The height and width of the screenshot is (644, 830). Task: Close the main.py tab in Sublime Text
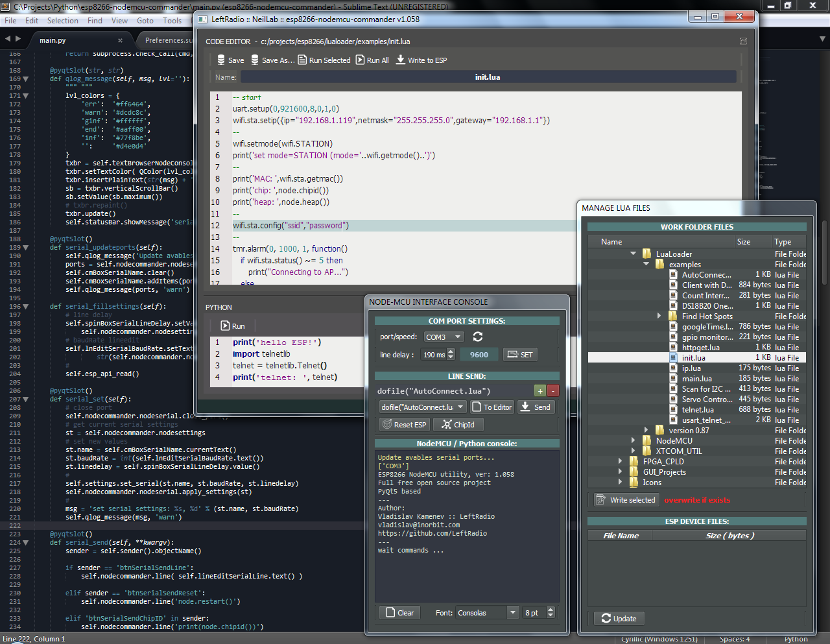click(x=119, y=40)
